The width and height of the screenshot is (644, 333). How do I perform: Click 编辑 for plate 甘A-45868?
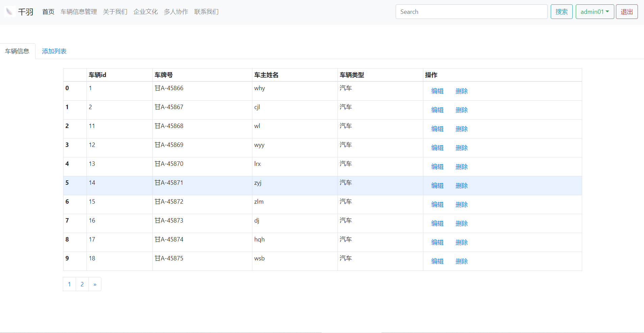point(437,129)
